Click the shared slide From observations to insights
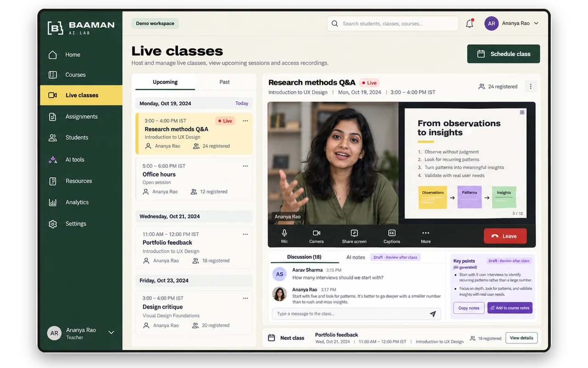The image size is (588, 368). (x=465, y=163)
